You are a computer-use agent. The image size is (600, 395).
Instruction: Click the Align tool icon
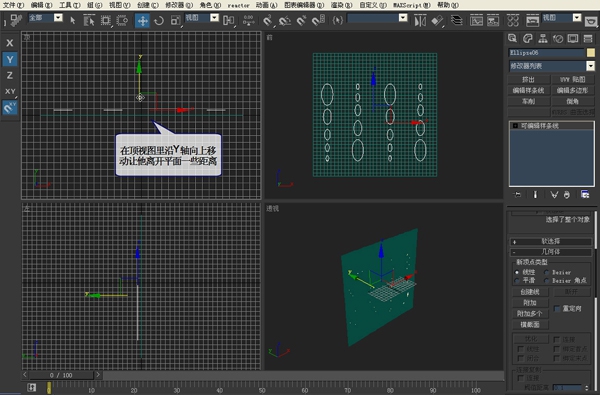(437, 20)
